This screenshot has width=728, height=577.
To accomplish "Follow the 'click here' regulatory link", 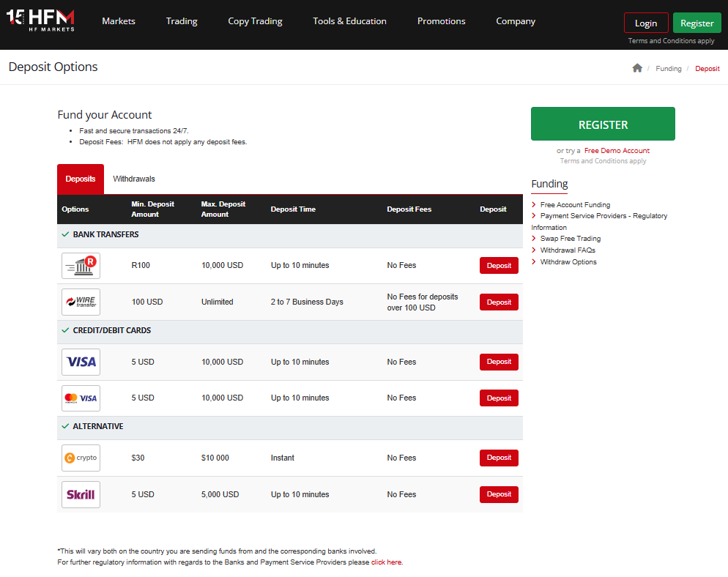I will click(x=386, y=562).
